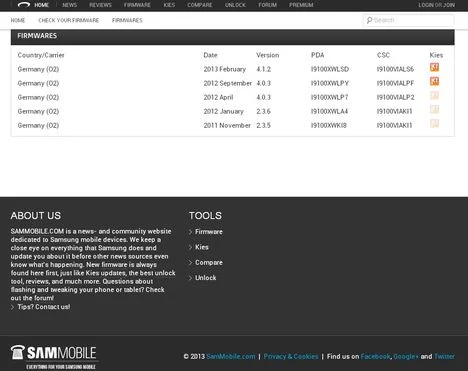Screen dimensions: 468x371
Task: Open Kies download icon for 2013 February row
Action: tap(434, 67)
